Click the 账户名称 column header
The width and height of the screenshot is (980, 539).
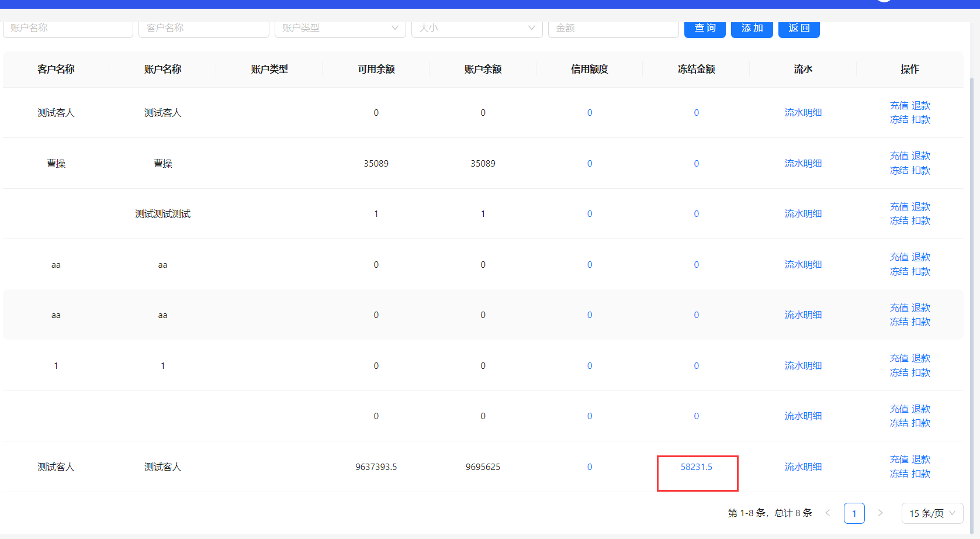point(163,69)
